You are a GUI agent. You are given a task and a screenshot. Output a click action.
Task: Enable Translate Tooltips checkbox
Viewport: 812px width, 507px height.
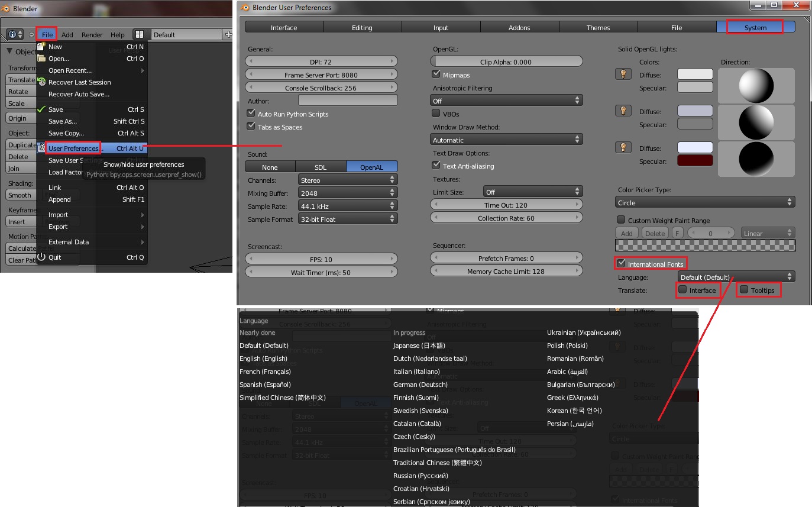743,290
